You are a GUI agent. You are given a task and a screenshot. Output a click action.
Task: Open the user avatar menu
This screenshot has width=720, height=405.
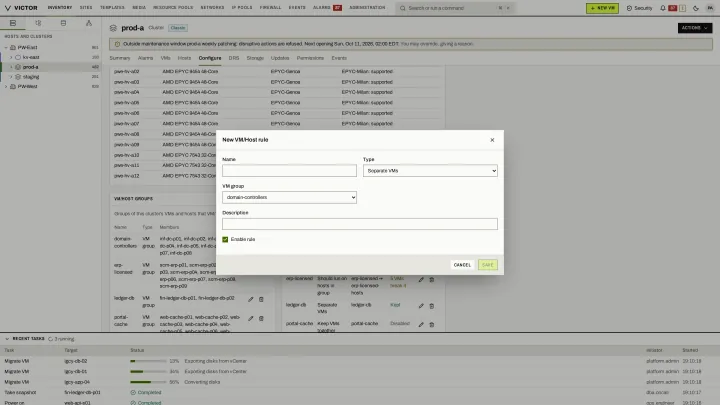[x=710, y=8]
